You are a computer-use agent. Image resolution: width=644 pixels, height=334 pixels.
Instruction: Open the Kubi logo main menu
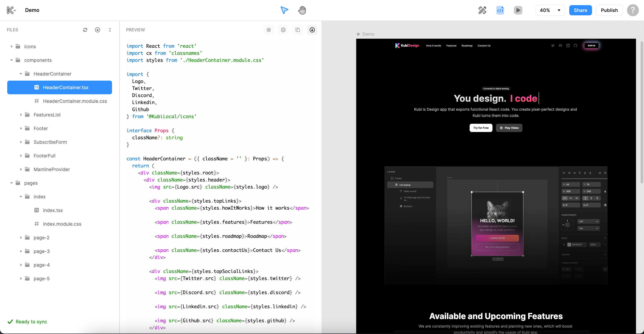11,10
